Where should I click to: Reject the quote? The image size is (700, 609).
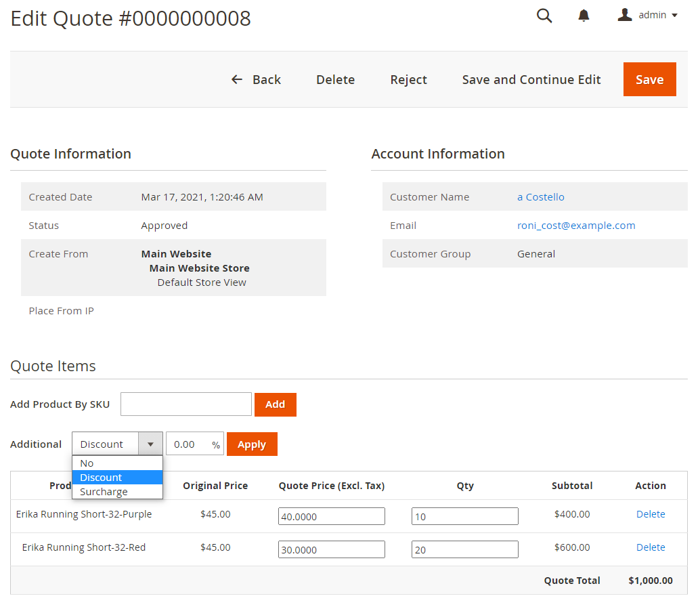pyautogui.click(x=408, y=80)
